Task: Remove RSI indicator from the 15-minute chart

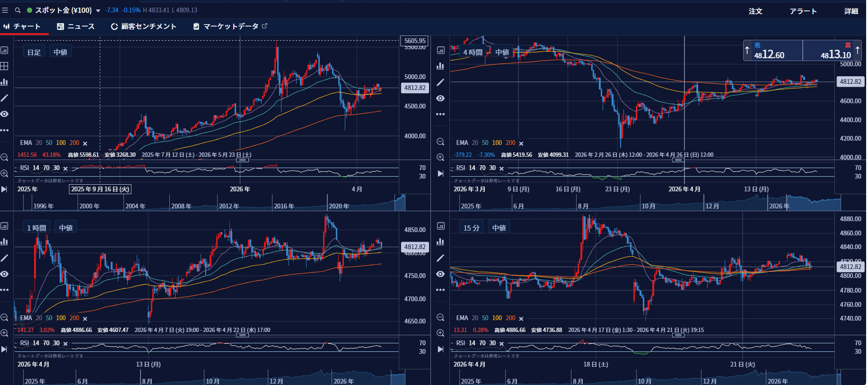Action: point(501,344)
